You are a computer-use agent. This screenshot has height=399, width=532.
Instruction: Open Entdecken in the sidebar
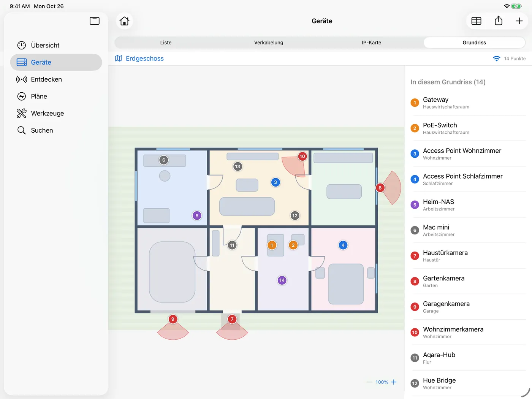[x=56, y=79]
